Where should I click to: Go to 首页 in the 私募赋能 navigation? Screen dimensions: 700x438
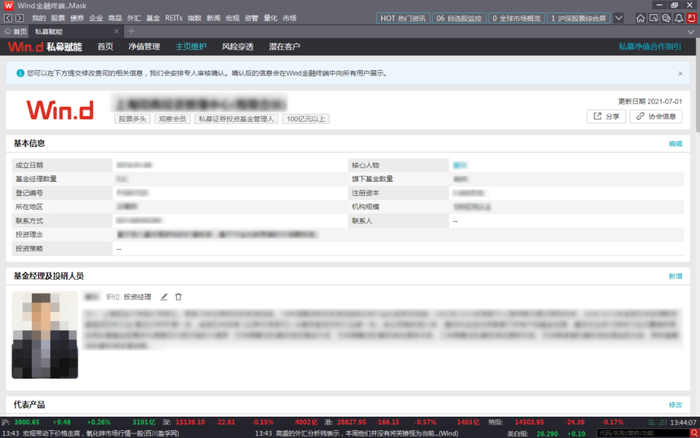click(x=105, y=46)
